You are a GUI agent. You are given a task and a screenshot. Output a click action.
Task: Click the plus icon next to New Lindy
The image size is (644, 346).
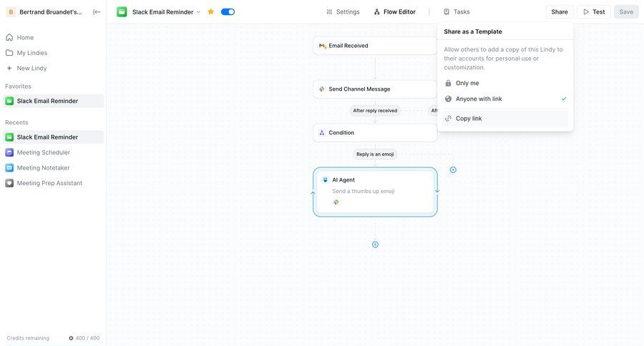[x=9, y=68]
